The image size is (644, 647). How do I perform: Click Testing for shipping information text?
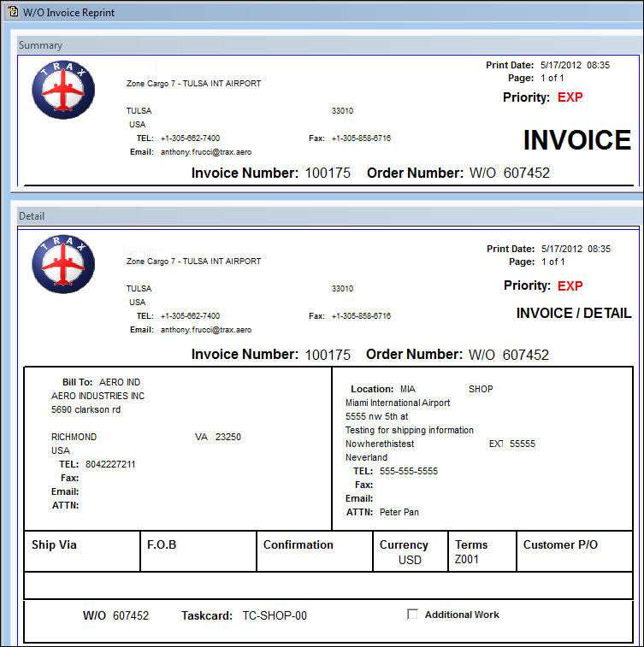(410, 430)
